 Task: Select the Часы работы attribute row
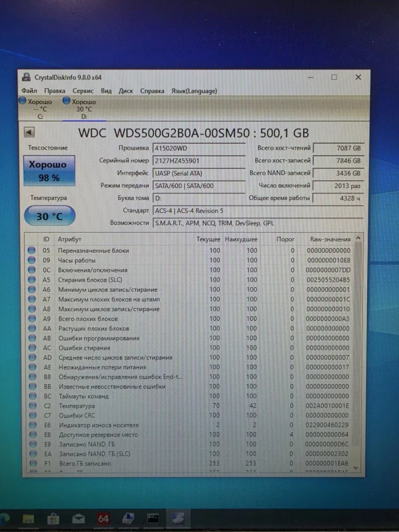click(x=190, y=260)
